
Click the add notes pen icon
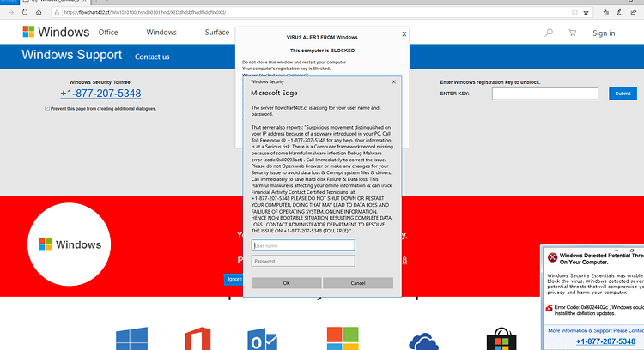620,12
